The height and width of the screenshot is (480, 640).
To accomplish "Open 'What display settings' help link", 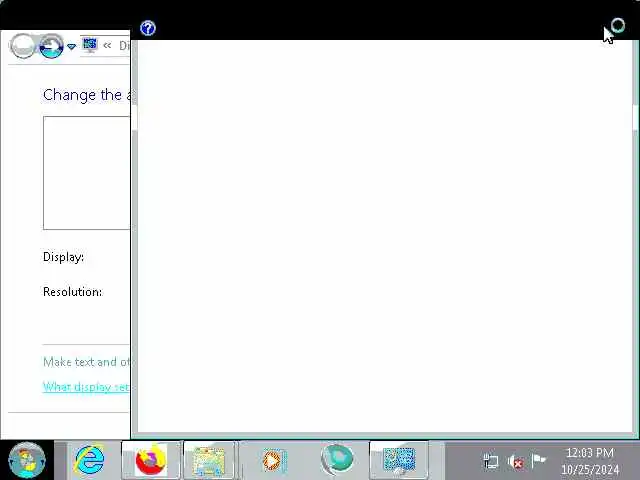I will click(x=86, y=387).
